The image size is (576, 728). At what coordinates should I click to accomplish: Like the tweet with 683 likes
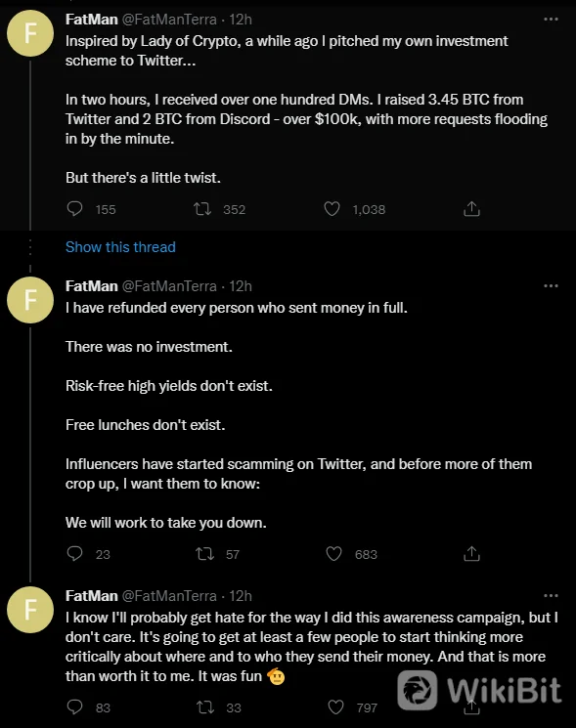click(x=333, y=553)
